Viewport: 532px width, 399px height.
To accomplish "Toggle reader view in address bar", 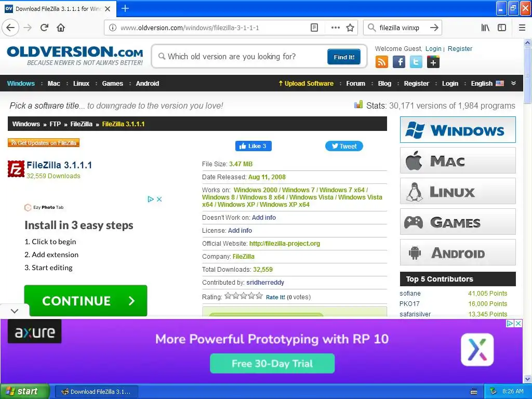I will click(314, 28).
